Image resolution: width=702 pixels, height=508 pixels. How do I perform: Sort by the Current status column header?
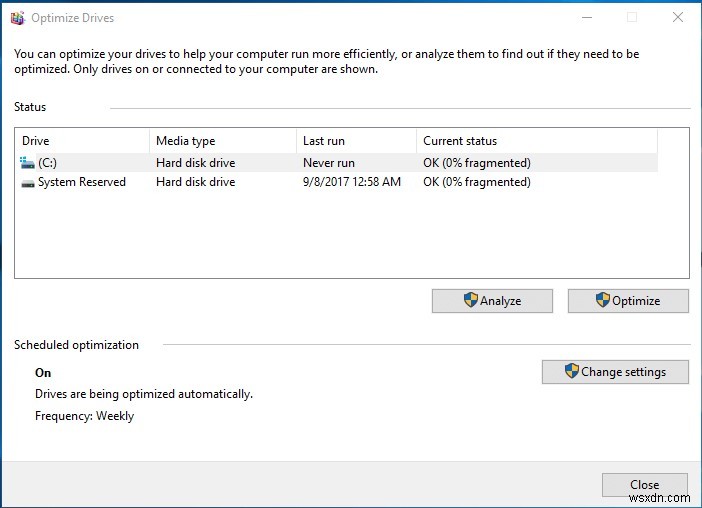click(537, 141)
